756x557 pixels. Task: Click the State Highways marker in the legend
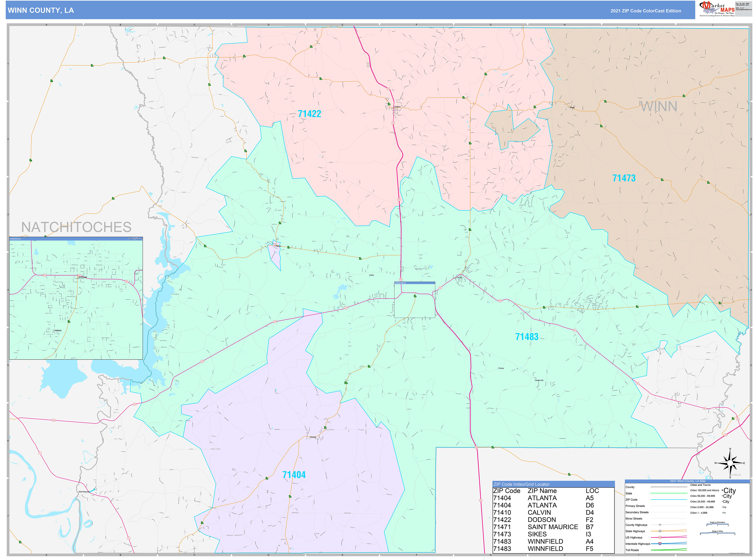pyautogui.click(x=660, y=531)
